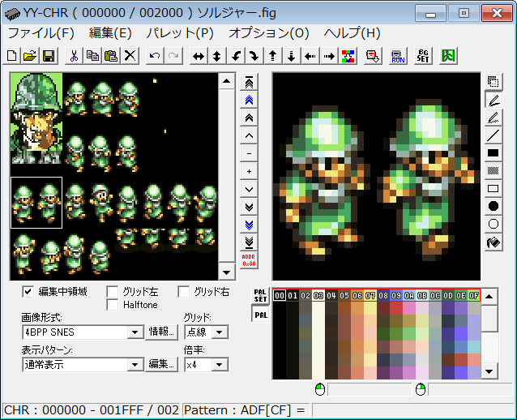Select the dithered pattern fill tool
This screenshot has height=420, width=517.
click(493, 170)
